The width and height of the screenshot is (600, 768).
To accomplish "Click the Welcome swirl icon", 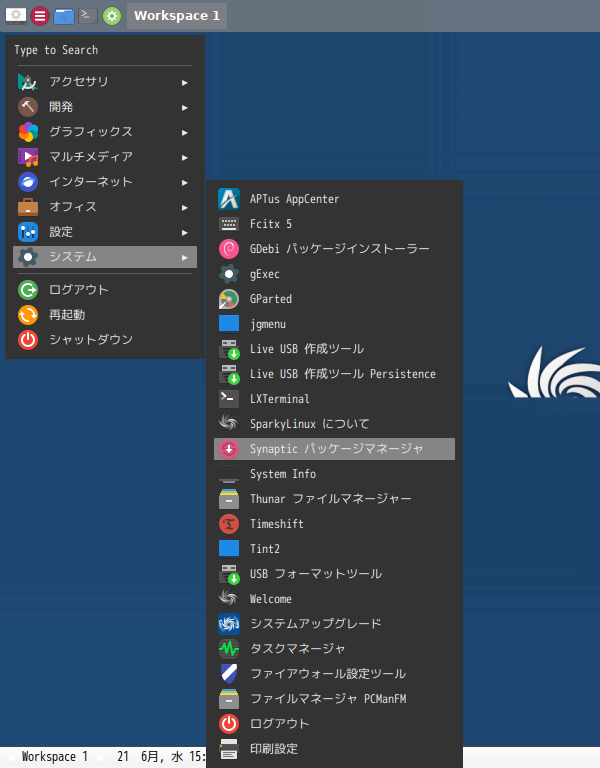I will (229, 599).
